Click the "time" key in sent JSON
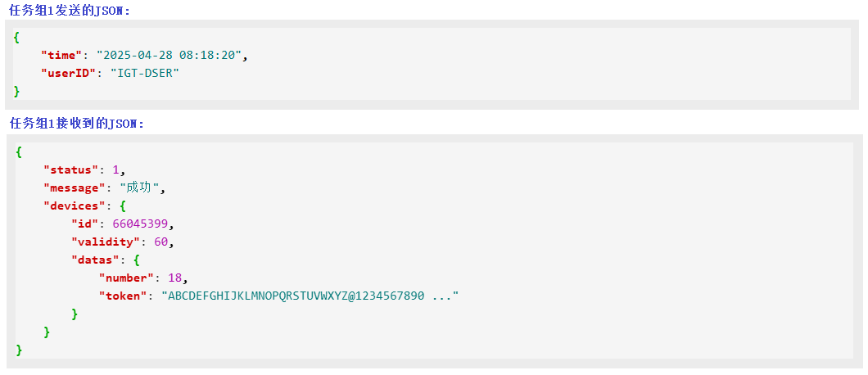868x375 pixels. point(62,55)
